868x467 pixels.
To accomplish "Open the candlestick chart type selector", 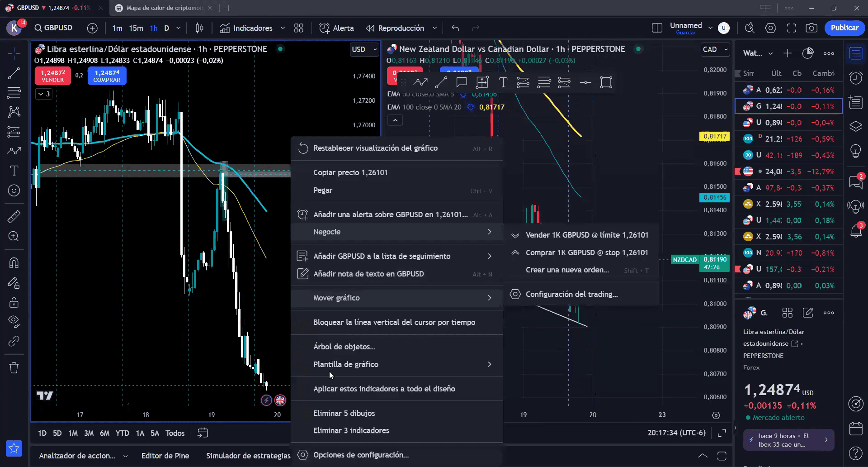I will coord(199,28).
